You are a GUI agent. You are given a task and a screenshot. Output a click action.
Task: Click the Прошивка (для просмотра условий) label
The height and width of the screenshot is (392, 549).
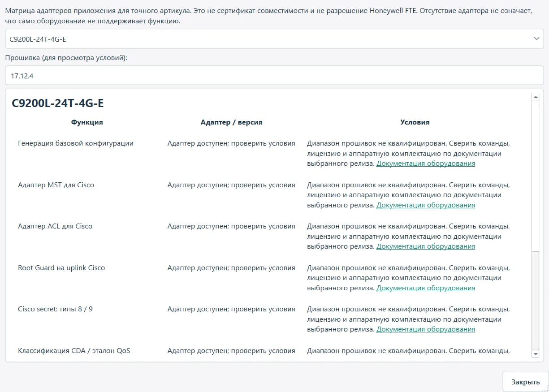point(66,58)
